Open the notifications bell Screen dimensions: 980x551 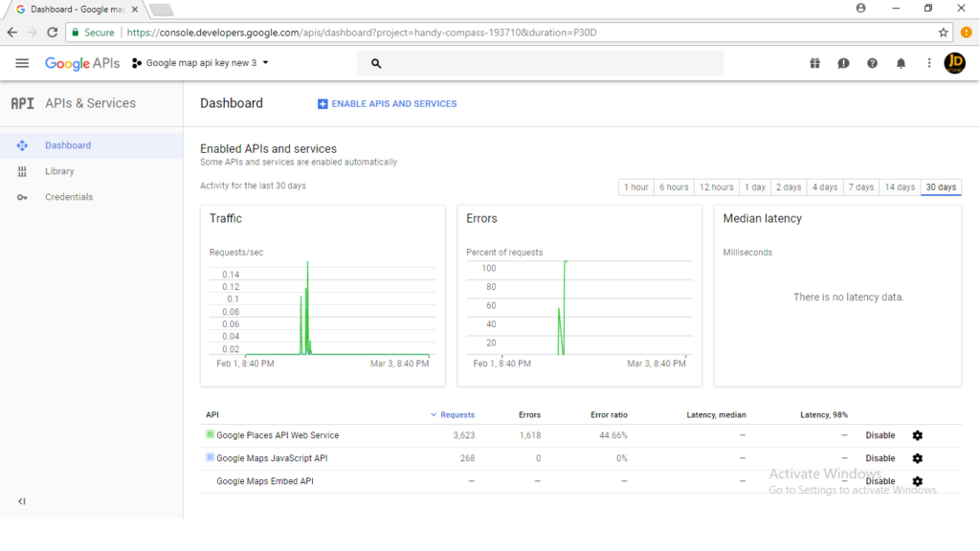(x=901, y=63)
